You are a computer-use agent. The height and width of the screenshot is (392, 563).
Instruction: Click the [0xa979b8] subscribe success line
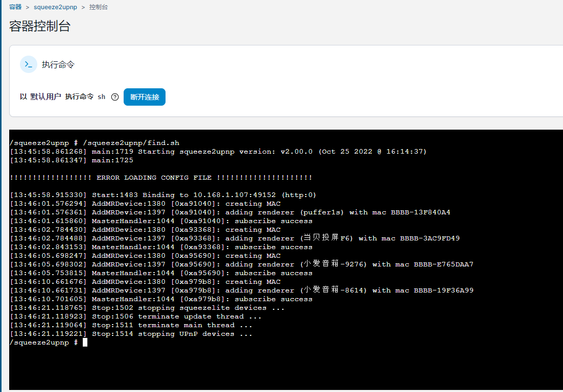(161, 299)
